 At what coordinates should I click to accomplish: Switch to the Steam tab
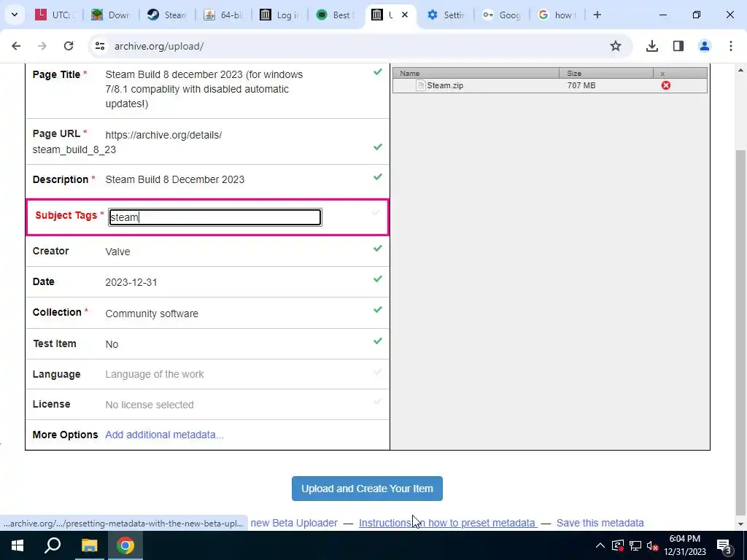166,15
